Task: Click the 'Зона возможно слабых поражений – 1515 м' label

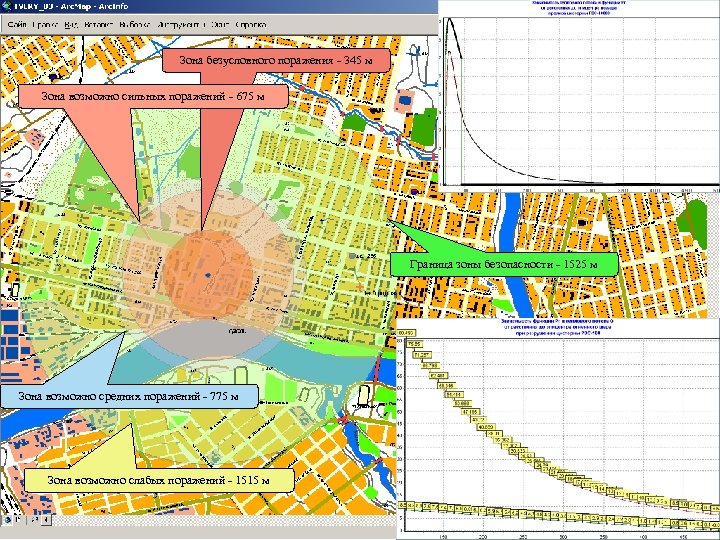Action: pyautogui.click(x=158, y=480)
